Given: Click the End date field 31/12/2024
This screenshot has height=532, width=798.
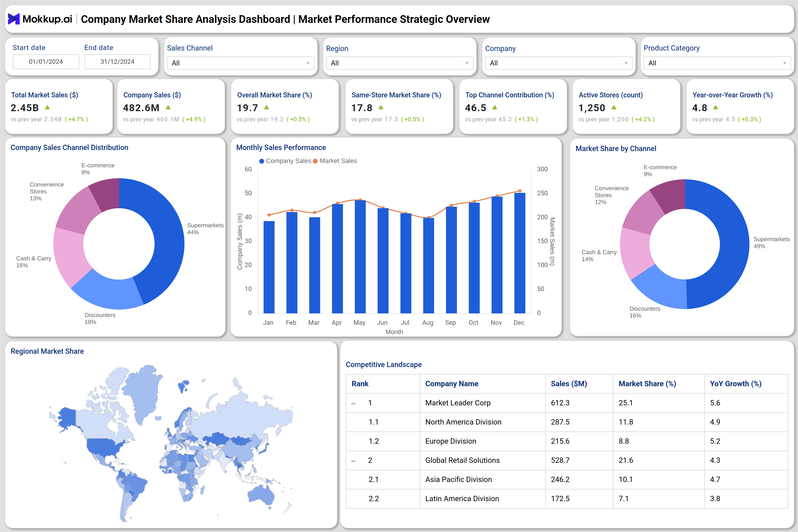Looking at the screenshot, I should tap(117, 62).
